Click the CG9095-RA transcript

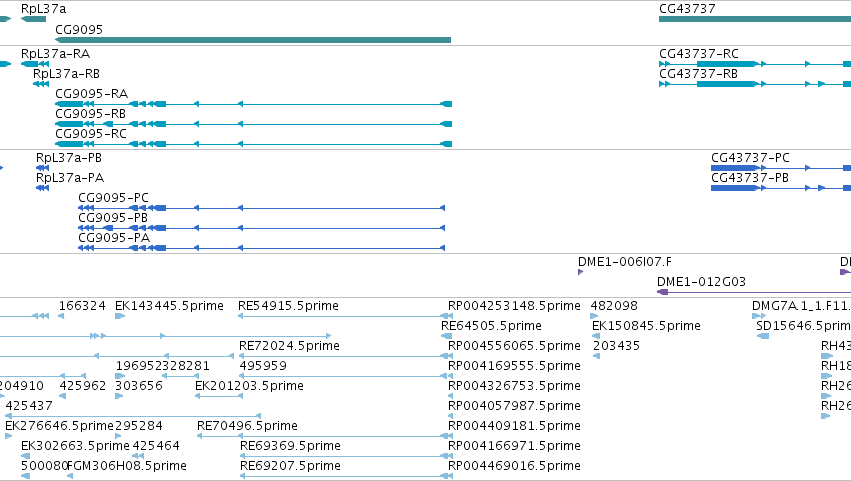(x=253, y=104)
